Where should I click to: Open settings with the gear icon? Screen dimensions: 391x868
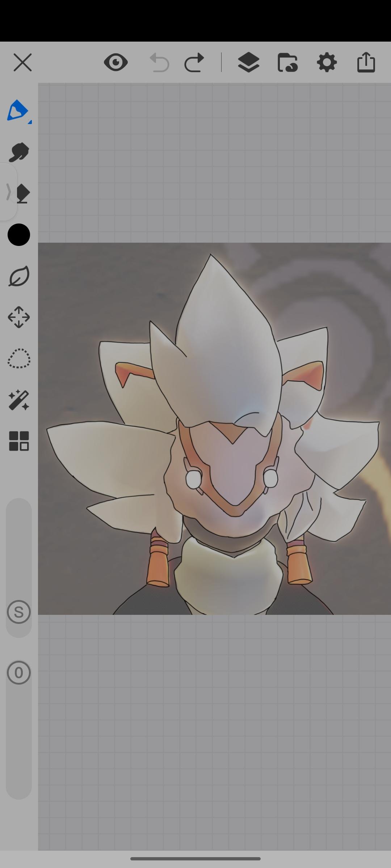click(x=327, y=63)
